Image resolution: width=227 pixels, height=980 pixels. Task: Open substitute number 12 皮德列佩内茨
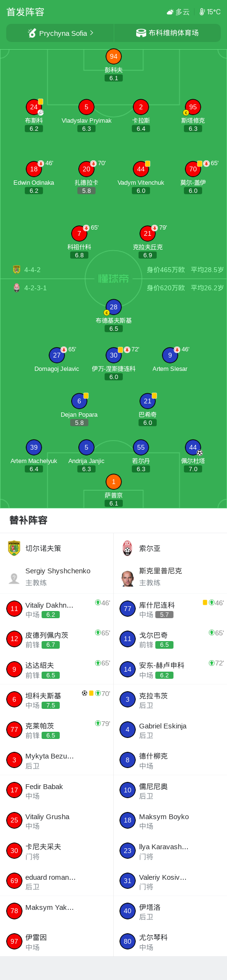point(57,639)
